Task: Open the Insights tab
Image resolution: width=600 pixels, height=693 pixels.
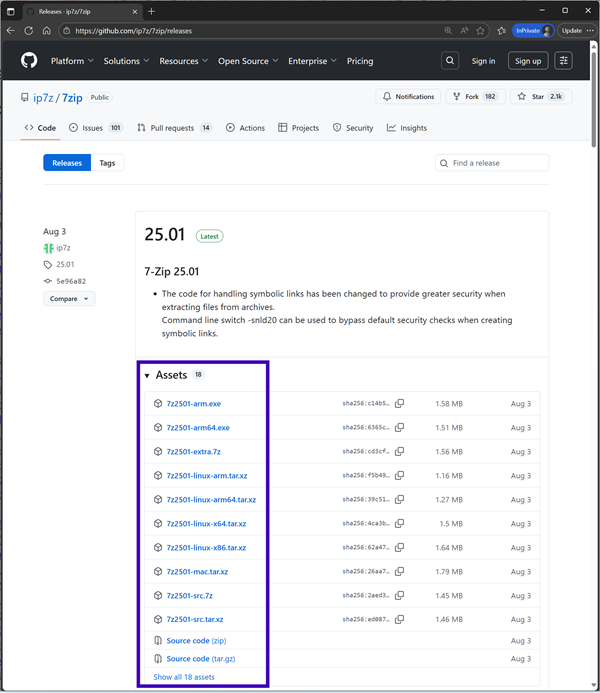Action: [x=406, y=128]
